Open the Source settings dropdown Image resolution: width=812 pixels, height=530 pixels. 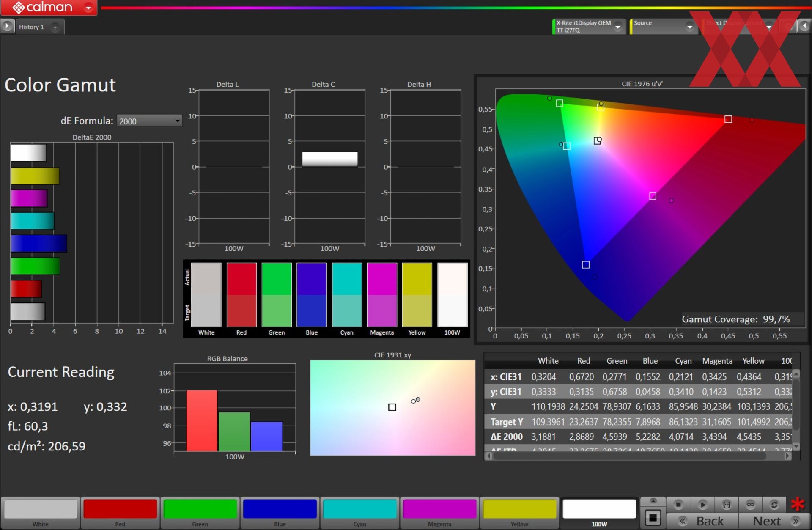(690, 27)
